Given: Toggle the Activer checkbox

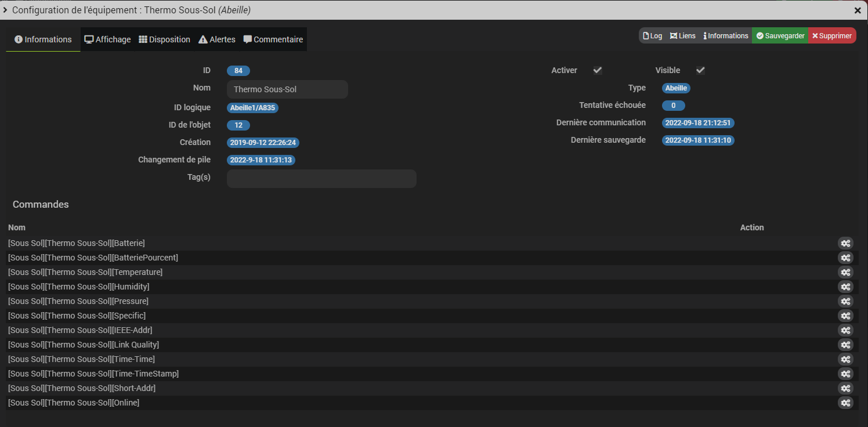Looking at the screenshot, I should pos(598,70).
